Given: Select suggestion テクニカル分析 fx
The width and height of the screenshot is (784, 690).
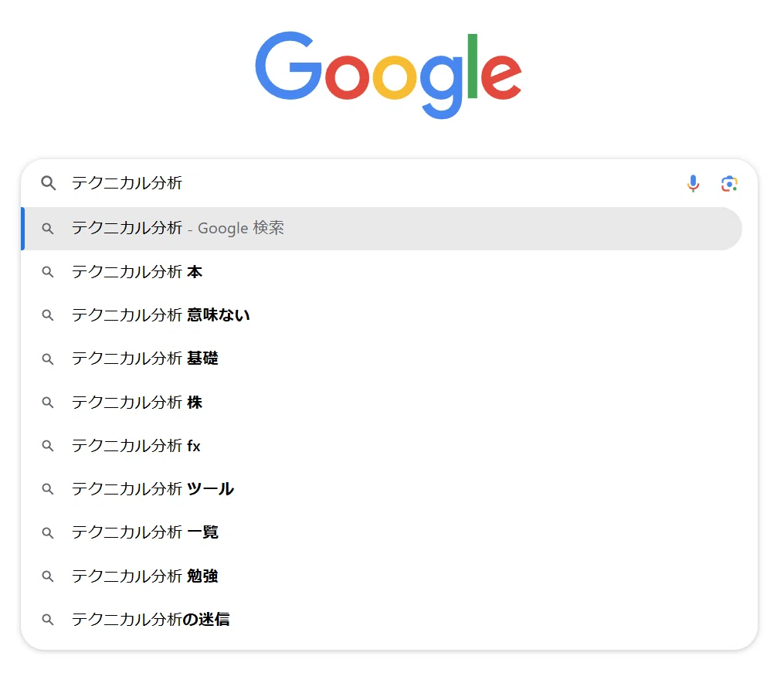Looking at the screenshot, I should pyautogui.click(x=382, y=446).
